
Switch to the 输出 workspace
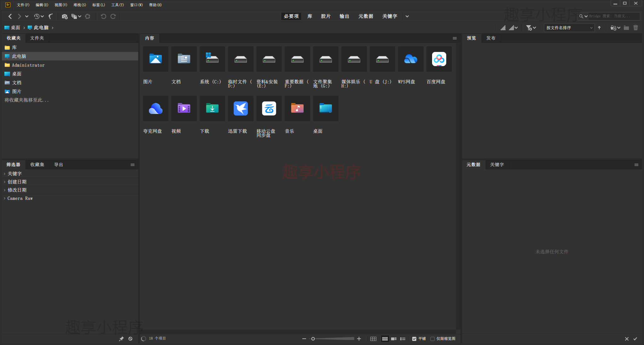tap(345, 16)
